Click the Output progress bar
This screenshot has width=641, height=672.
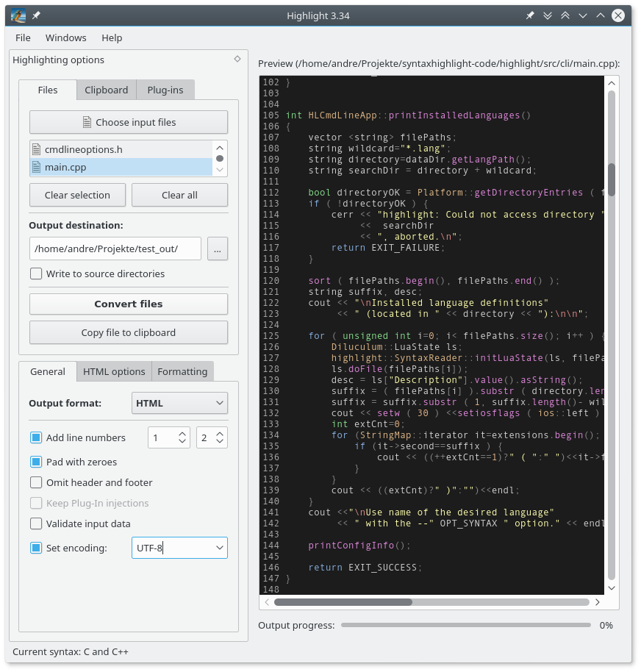[x=466, y=625]
